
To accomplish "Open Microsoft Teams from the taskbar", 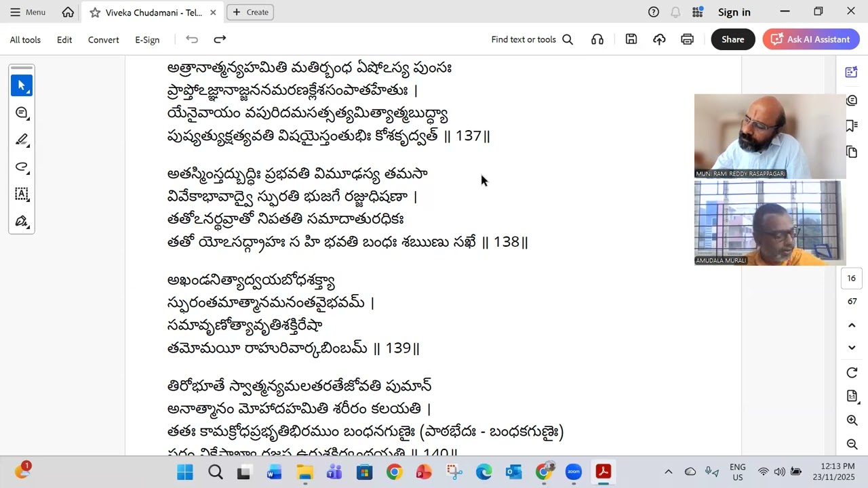I will (x=334, y=472).
